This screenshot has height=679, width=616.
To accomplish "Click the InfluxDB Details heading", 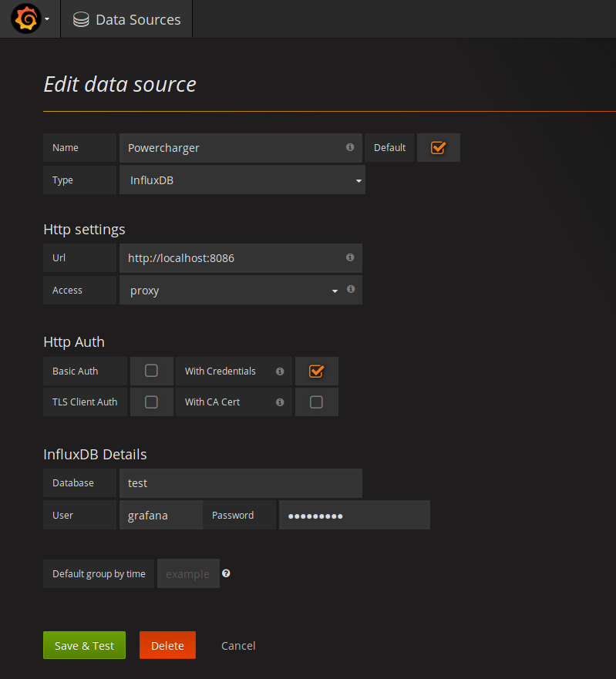I will (95, 454).
